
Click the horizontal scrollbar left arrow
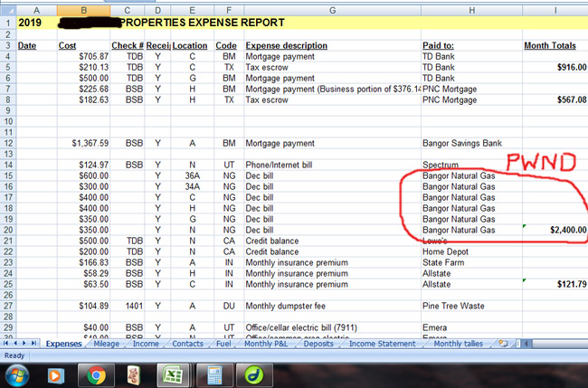tap(526, 344)
